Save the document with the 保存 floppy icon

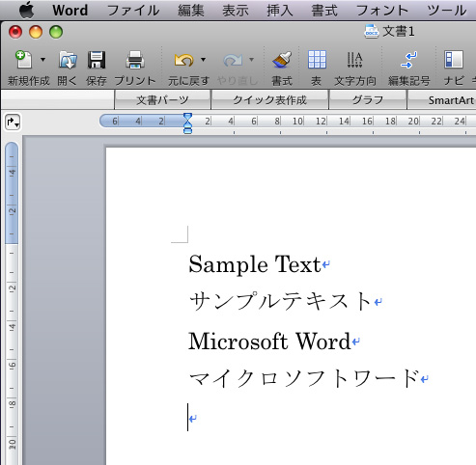pos(97,60)
